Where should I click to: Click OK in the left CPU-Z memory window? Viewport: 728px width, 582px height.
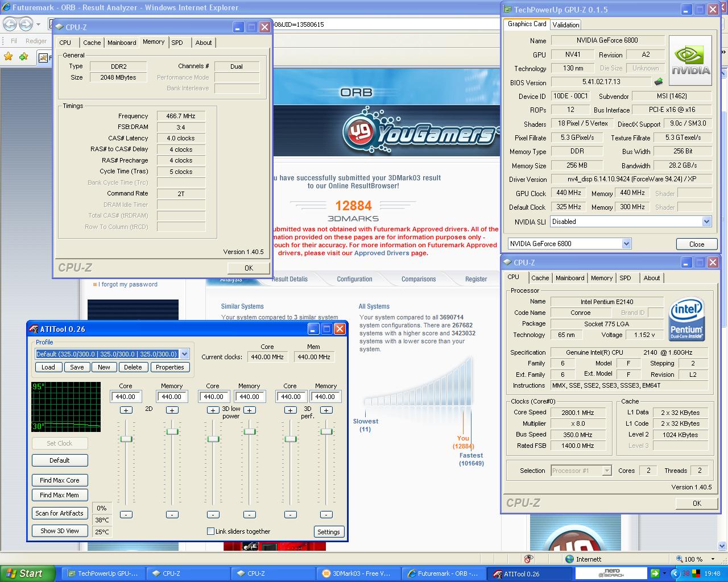pyautogui.click(x=249, y=268)
